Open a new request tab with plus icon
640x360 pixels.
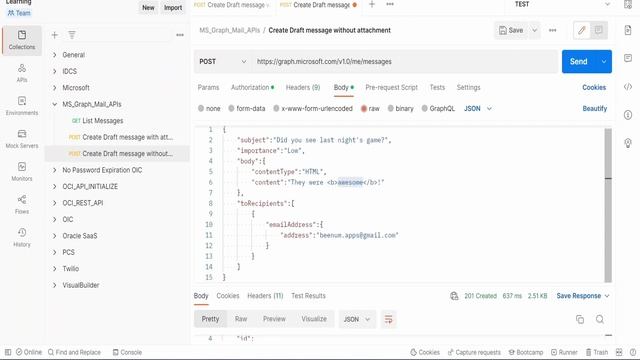click(x=372, y=4)
